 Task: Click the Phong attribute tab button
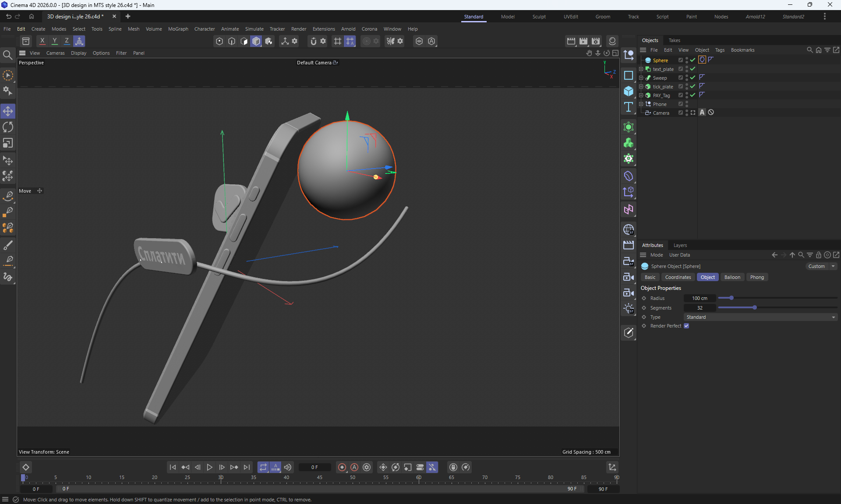(x=756, y=277)
